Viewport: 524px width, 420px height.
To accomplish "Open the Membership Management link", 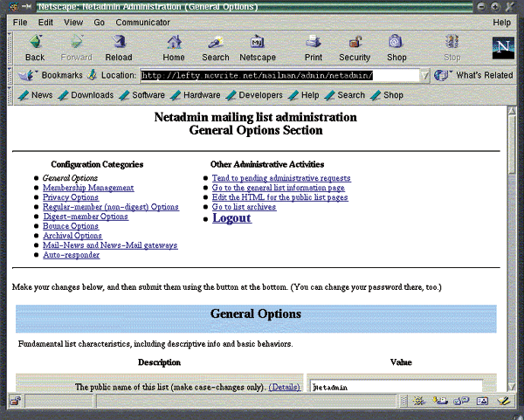I will click(x=88, y=188).
